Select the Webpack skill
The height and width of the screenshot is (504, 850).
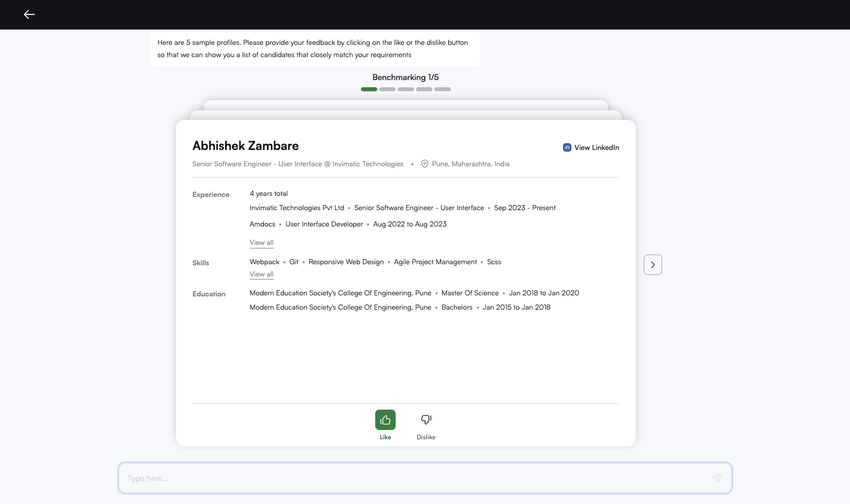click(x=264, y=262)
